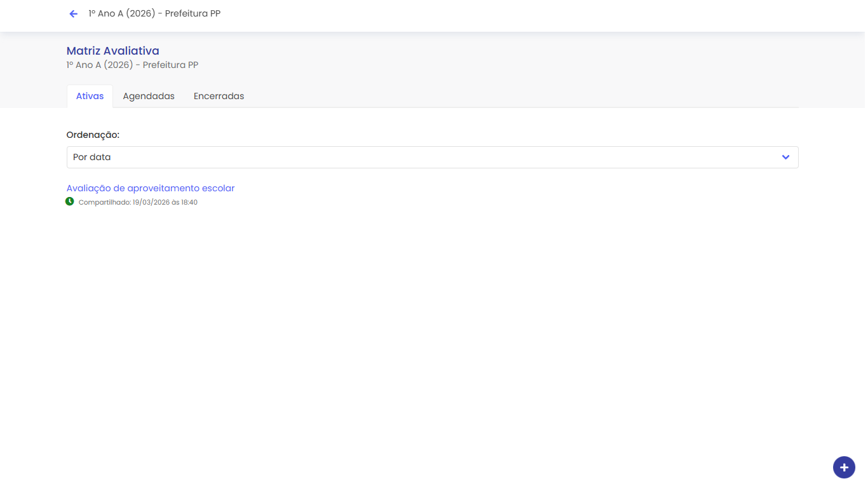The width and height of the screenshot is (868, 488).
Task: Click the Matriz Avaliativa heading
Action: pos(113,51)
